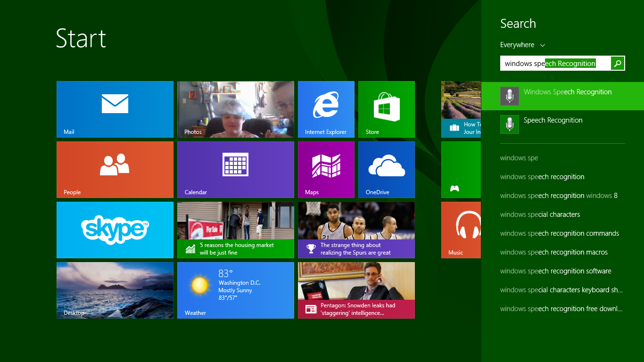Open the Store tile
This screenshot has height=362, width=644.
pos(387,109)
